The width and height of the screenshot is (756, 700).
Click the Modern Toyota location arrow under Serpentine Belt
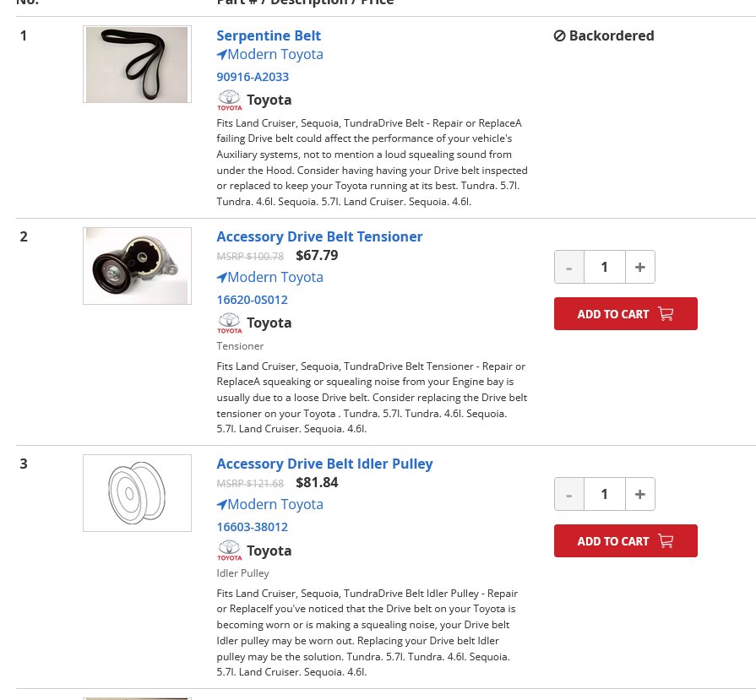pos(222,55)
